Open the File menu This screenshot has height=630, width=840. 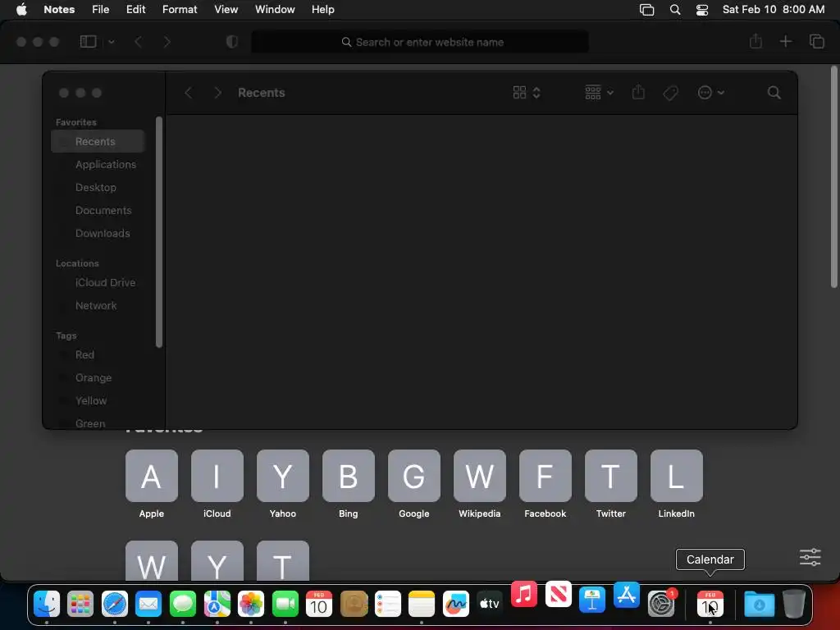click(100, 9)
